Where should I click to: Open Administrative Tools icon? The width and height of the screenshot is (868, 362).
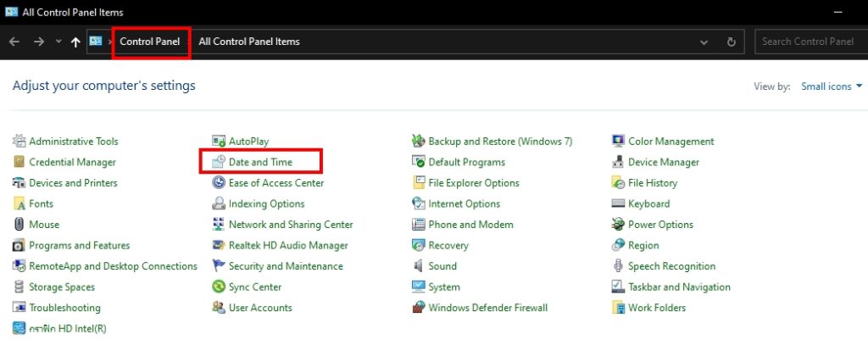19,141
